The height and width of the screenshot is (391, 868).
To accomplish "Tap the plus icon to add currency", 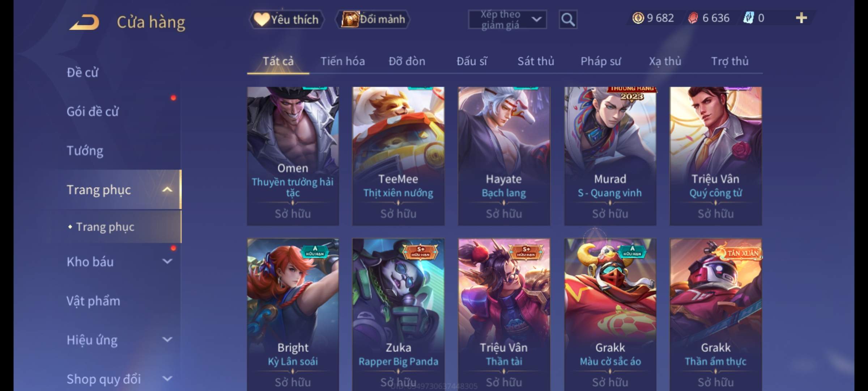I will point(801,18).
